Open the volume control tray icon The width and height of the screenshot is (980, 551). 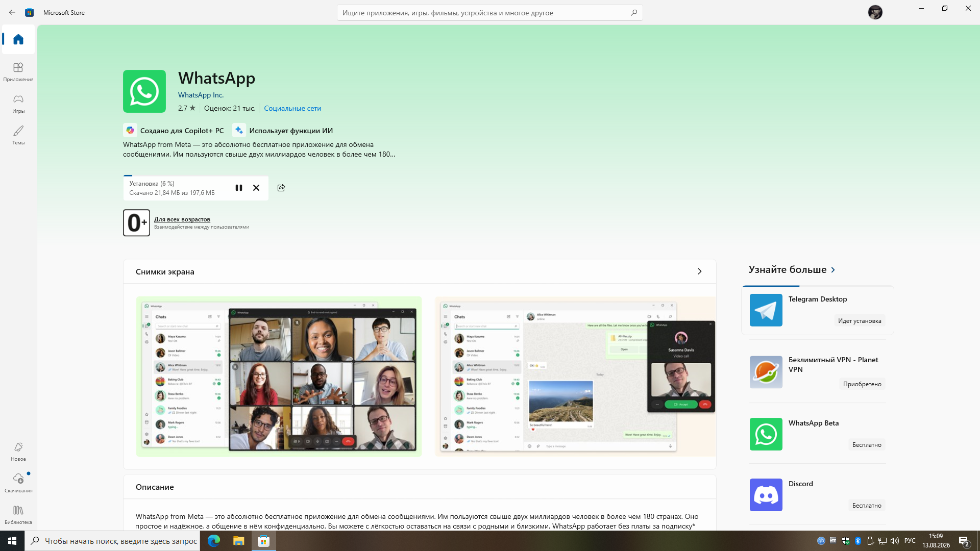(x=894, y=541)
